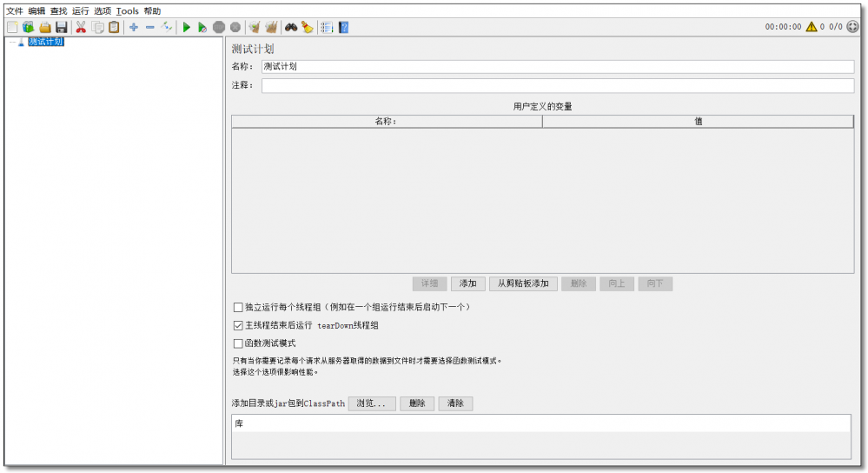Viewport: 868px width, 473px height.
Task: Open the Templates icon in toolbar
Action: pyautogui.click(x=28, y=27)
